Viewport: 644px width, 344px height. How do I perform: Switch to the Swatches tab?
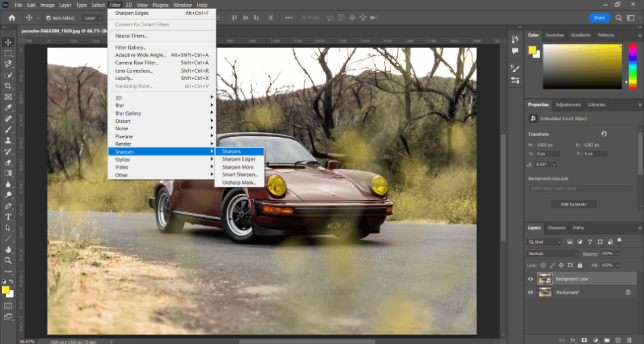click(555, 35)
